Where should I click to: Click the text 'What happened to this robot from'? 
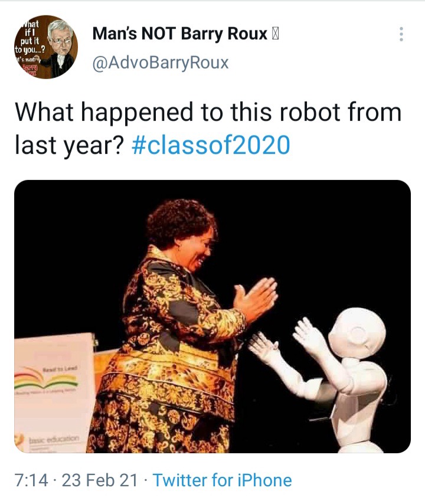click(208, 112)
